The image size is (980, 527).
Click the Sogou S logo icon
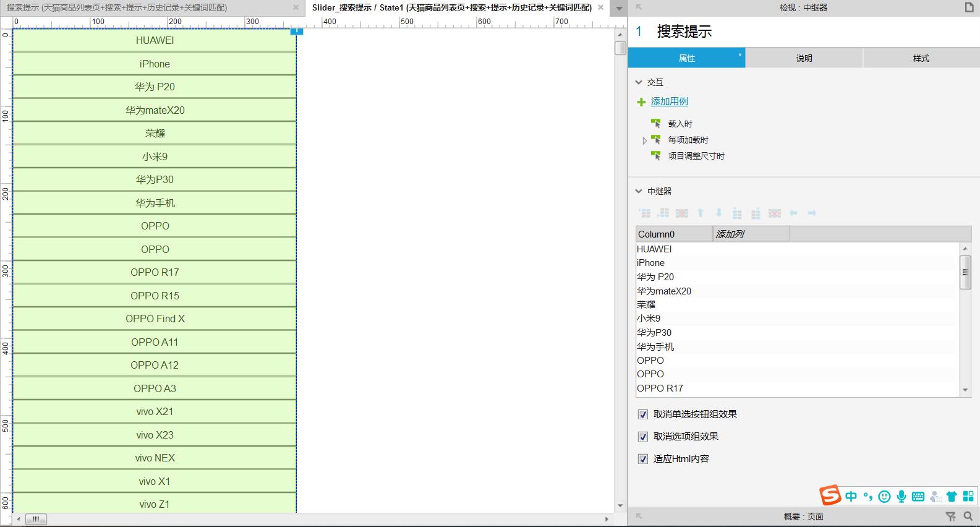[x=830, y=495]
